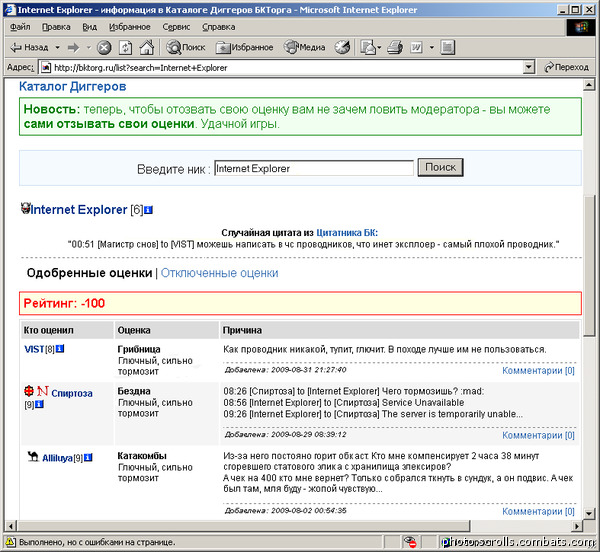
Task: Open Media (Медиа) toolbar button
Action: tap(305, 47)
